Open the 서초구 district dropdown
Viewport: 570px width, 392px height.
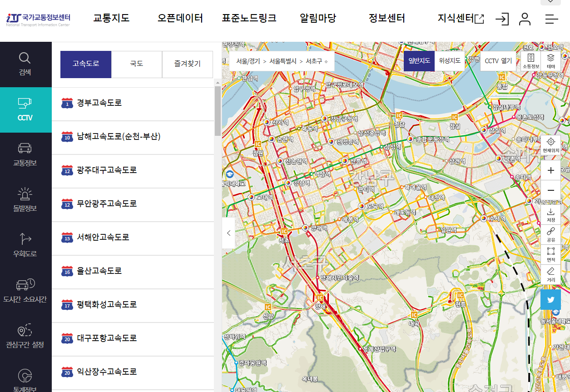tap(317, 61)
